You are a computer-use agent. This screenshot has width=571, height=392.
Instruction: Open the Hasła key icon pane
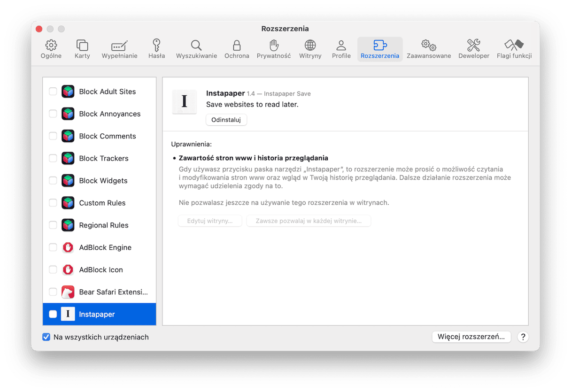(x=156, y=46)
